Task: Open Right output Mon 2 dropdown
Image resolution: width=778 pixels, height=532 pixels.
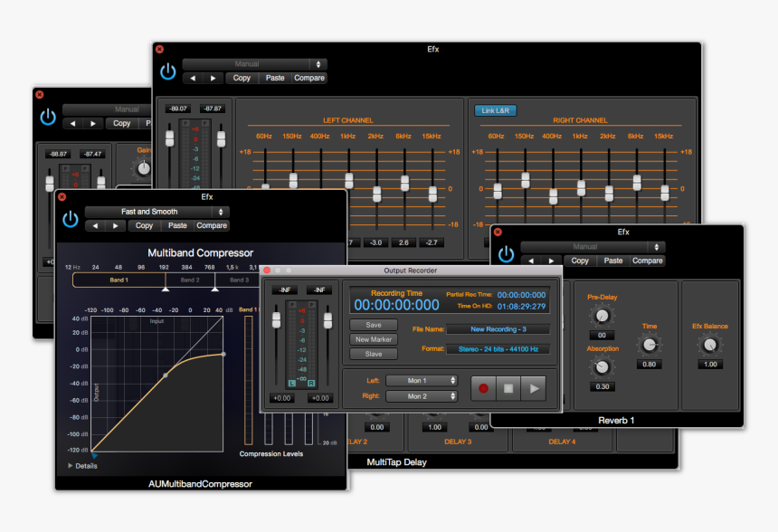Action: point(422,396)
